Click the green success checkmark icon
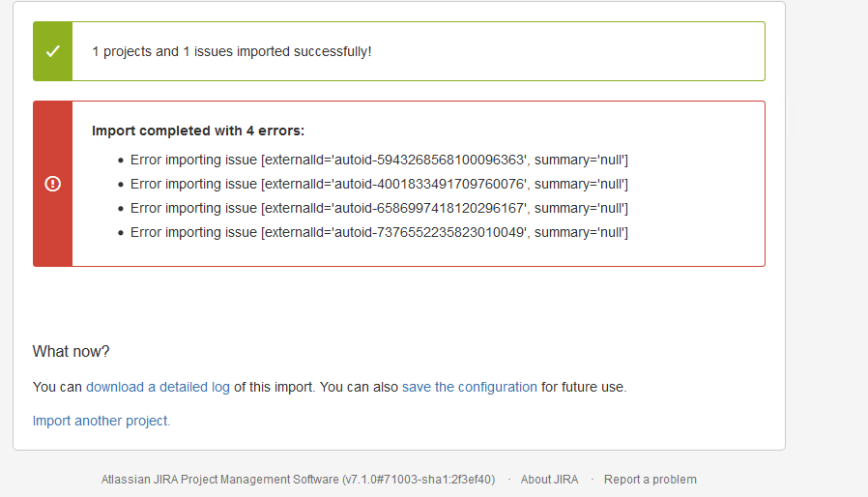The width and height of the screenshot is (868, 497). 52,51
